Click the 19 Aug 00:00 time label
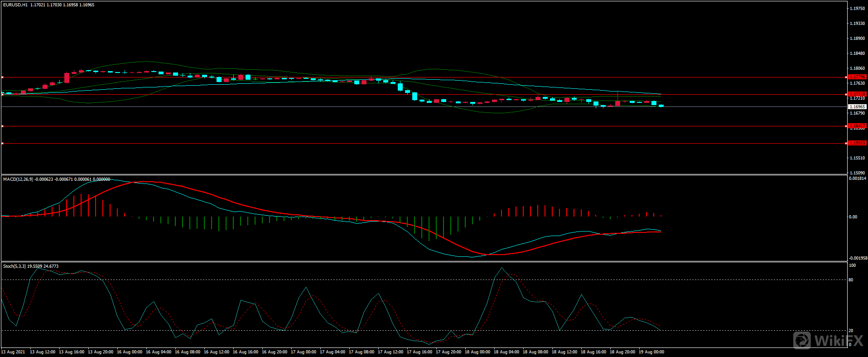 point(651,352)
